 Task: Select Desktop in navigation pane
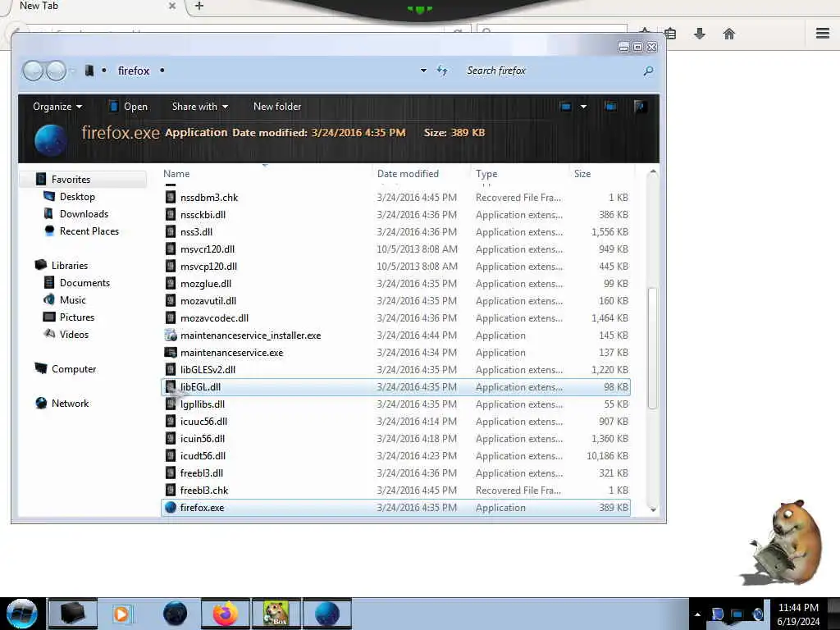click(x=77, y=197)
